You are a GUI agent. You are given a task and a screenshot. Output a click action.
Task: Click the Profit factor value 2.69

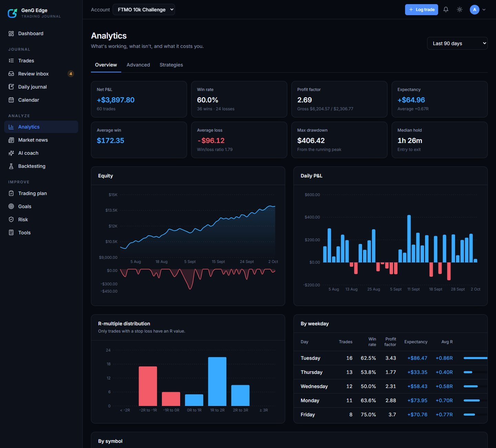click(304, 100)
